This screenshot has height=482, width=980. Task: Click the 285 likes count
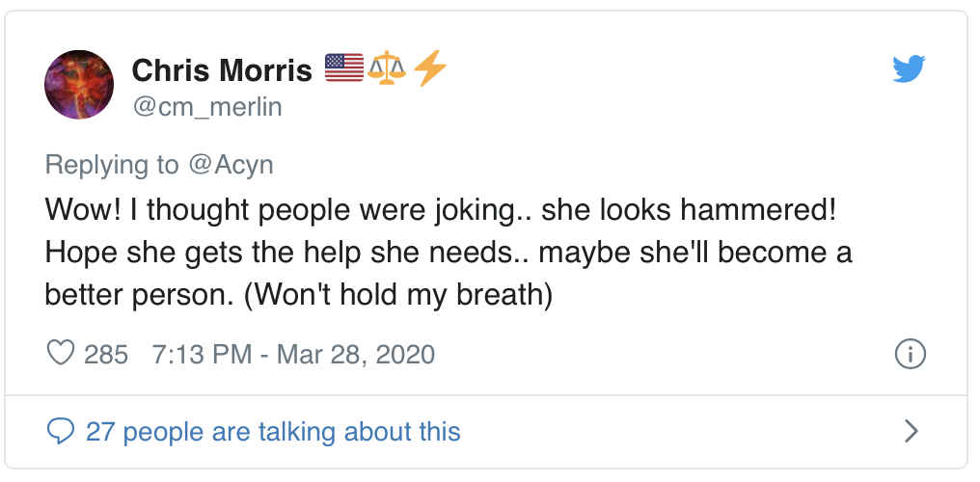(106, 354)
